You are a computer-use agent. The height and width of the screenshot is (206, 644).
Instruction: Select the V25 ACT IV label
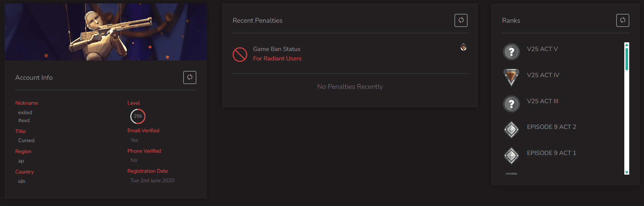pos(543,75)
